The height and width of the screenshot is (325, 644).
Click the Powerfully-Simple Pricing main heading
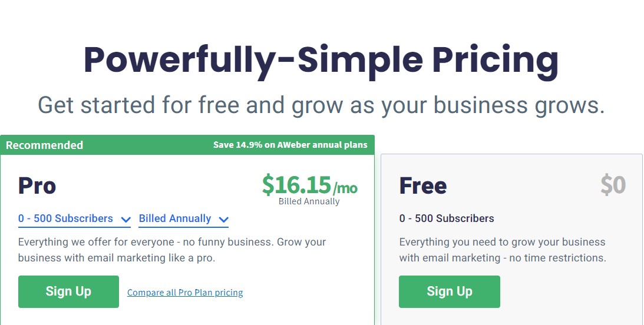point(321,61)
